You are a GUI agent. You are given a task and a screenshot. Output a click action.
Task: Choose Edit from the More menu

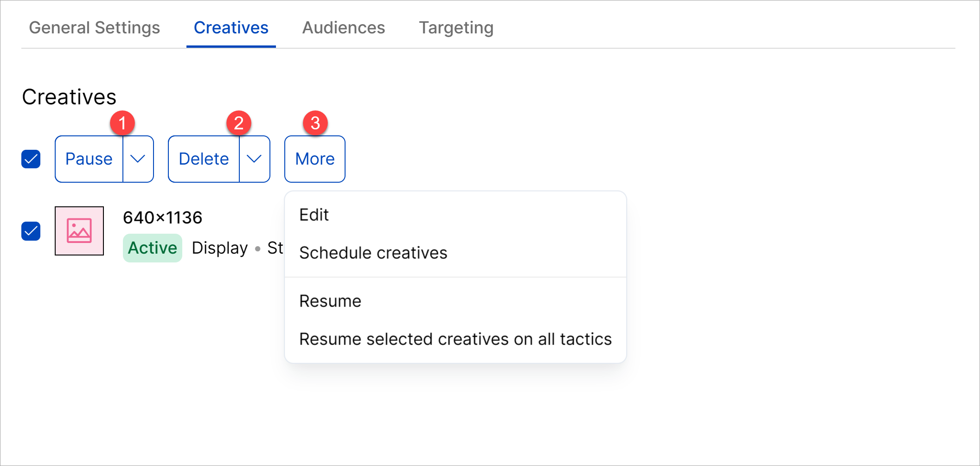pos(314,215)
